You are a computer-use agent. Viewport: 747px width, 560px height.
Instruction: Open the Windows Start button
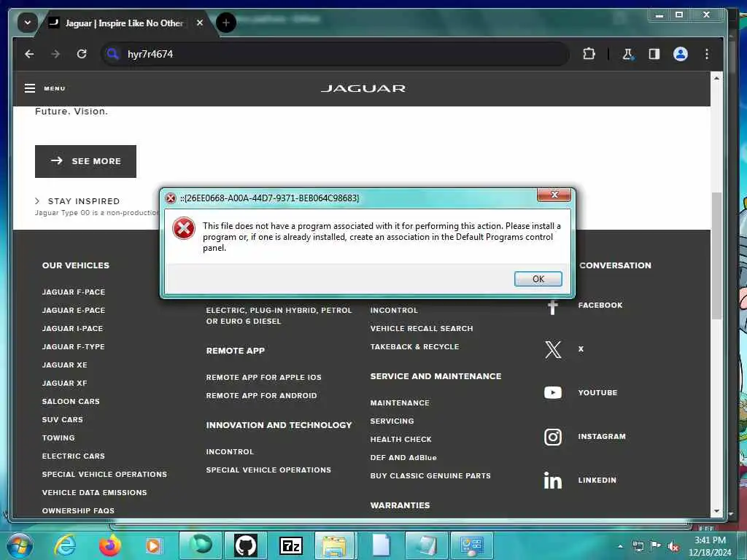tap(19, 545)
